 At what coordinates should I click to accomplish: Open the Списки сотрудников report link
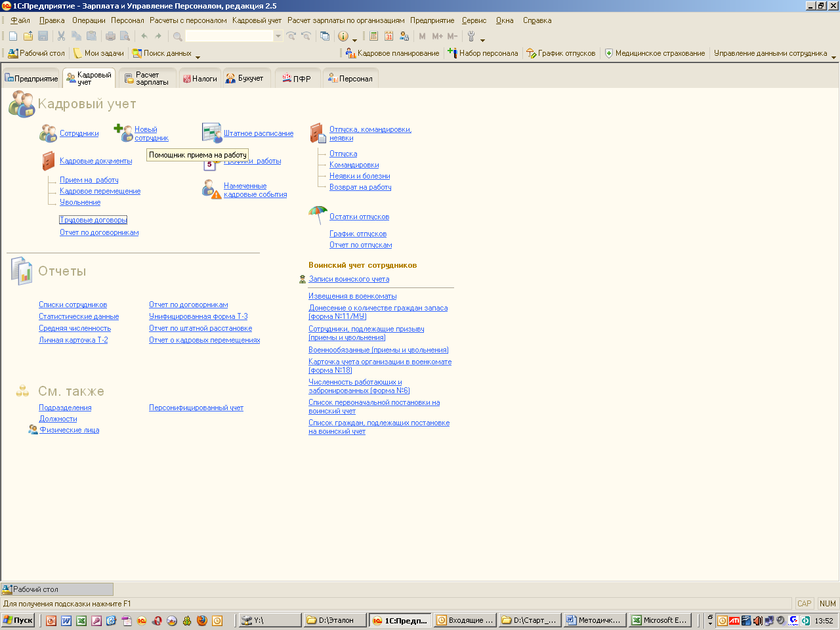tap(73, 304)
